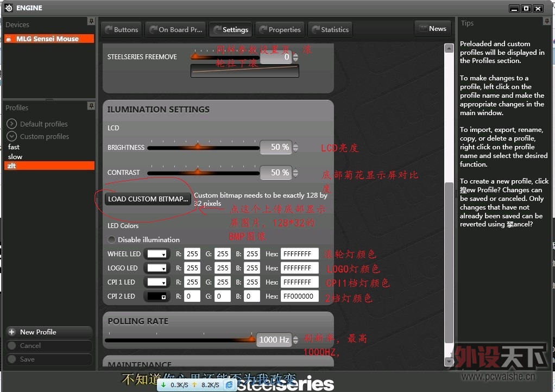
Task: Click the settings scrollbar down arrow
Action: (x=449, y=362)
